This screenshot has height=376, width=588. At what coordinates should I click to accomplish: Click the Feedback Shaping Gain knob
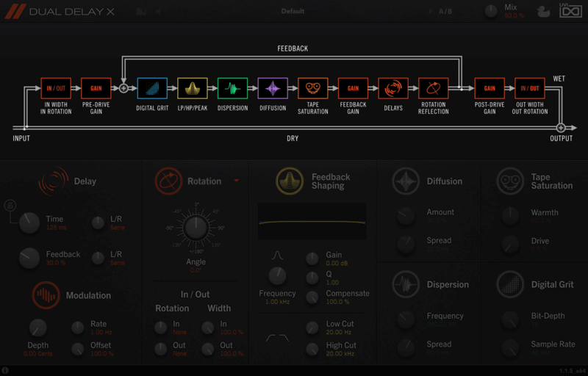click(x=312, y=258)
